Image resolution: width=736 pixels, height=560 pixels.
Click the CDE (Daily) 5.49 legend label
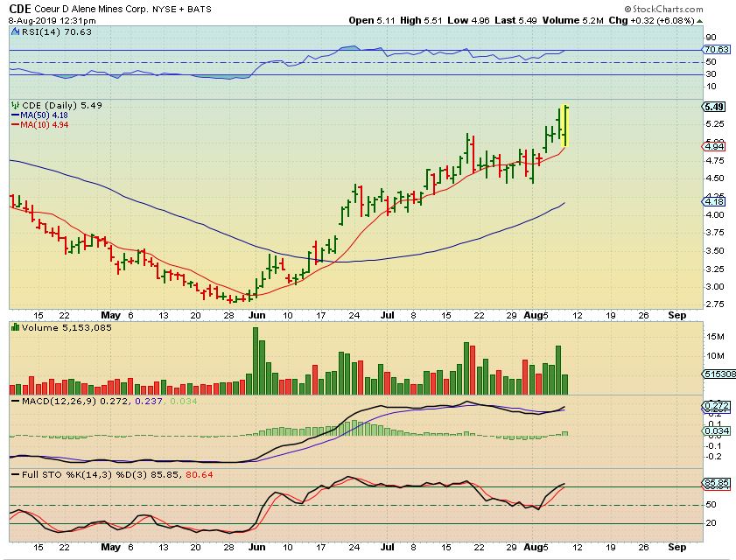click(x=62, y=105)
